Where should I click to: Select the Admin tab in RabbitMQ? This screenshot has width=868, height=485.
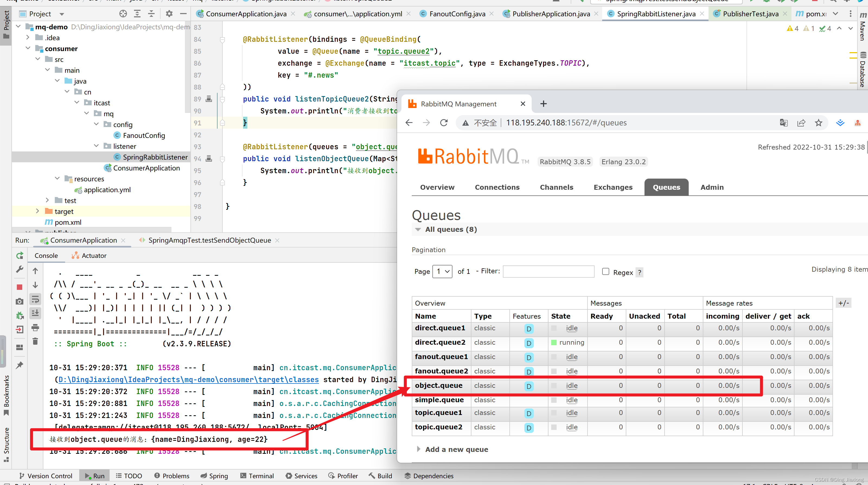(711, 187)
